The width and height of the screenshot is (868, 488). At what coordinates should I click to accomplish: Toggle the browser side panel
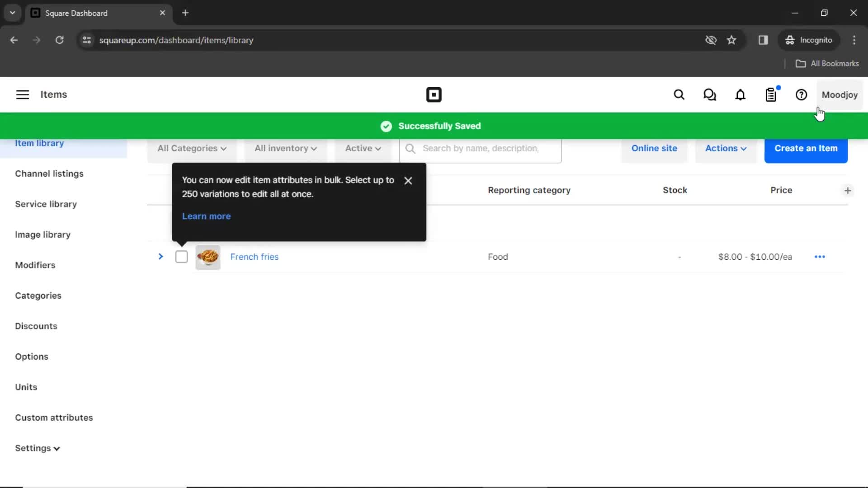pos(763,40)
